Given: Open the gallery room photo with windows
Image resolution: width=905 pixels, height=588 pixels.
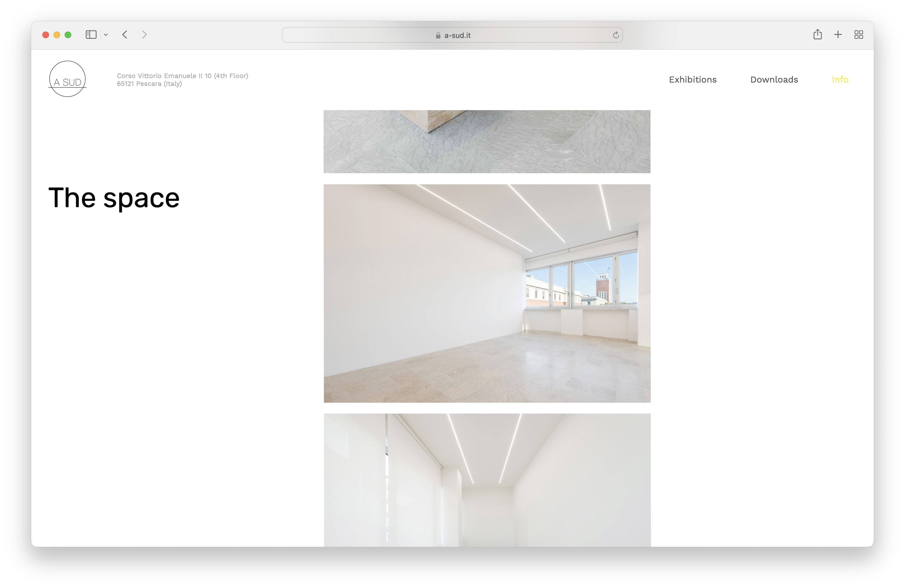Looking at the screenshot, I should click(x=487, y=293).
